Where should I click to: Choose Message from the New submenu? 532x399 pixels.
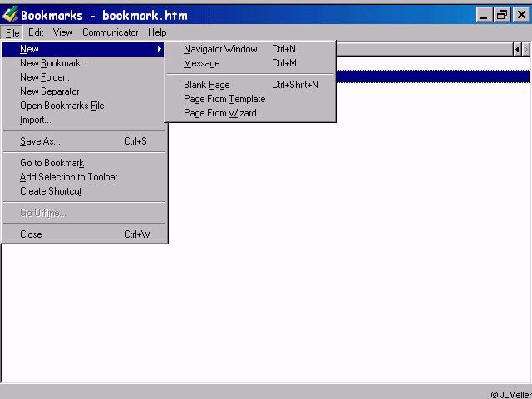click(250, 63)
